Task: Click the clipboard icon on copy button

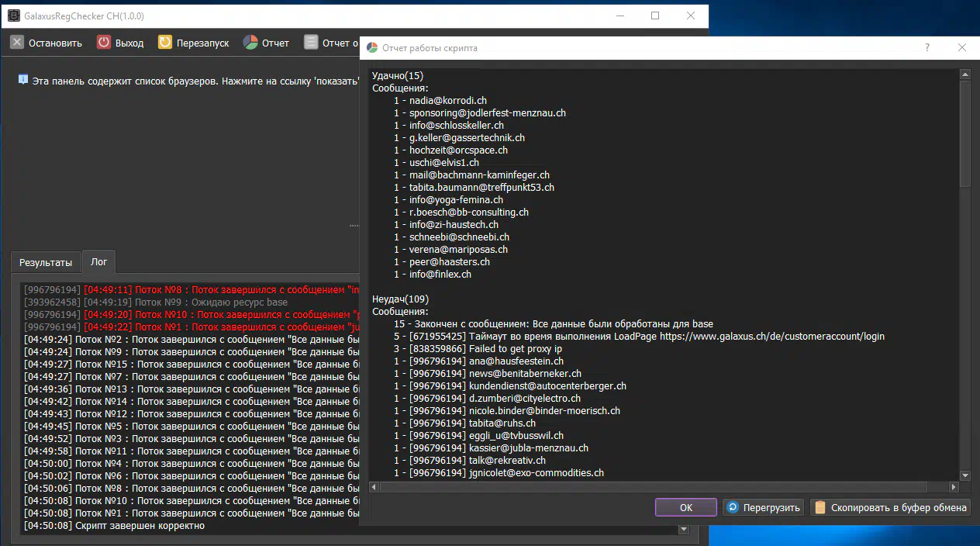Action: (820, 507)
